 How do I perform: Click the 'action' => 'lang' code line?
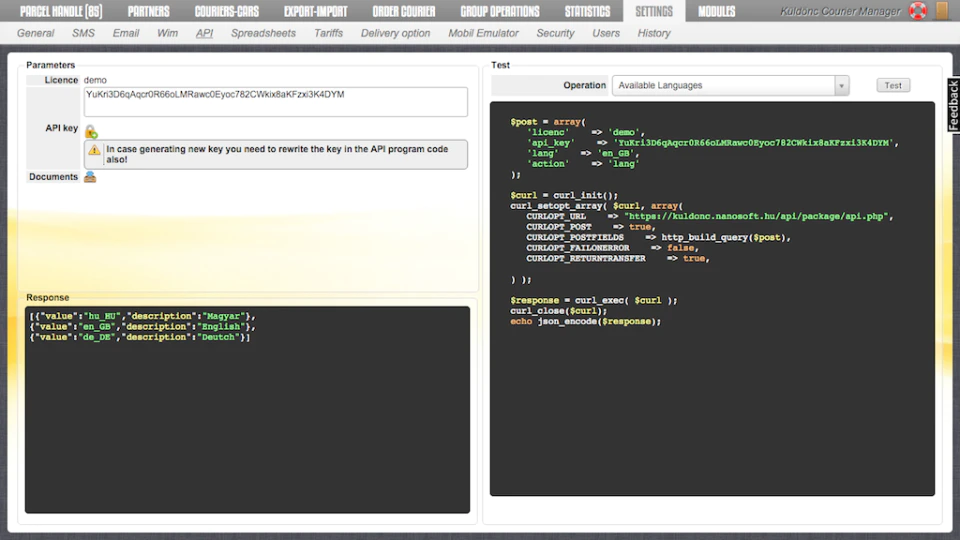(x=583, y=163)
